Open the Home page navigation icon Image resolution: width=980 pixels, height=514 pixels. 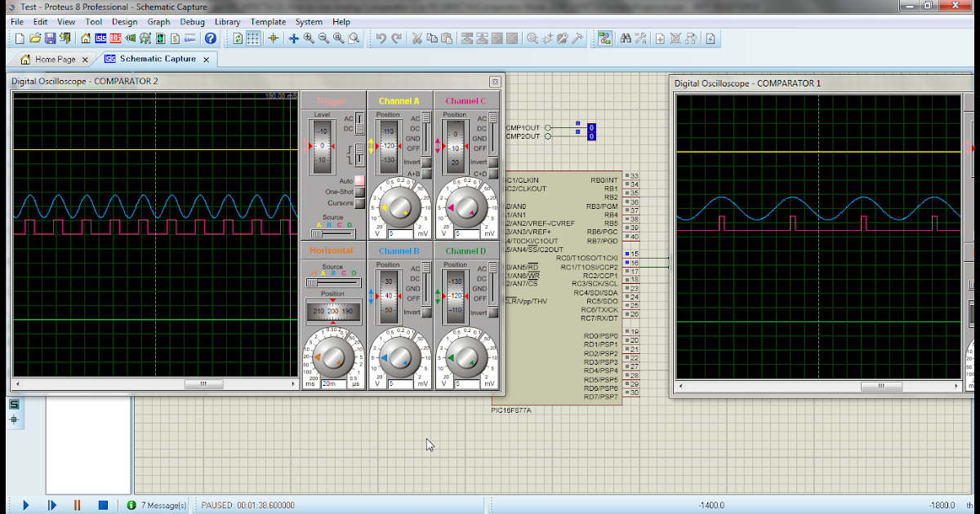click(87, 39)
